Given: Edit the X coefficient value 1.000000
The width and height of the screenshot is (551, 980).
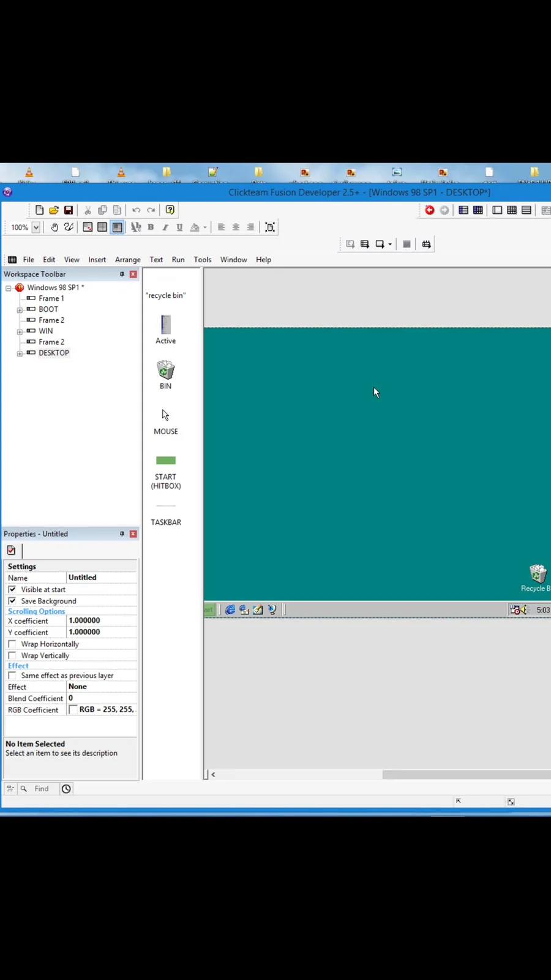Looking at the screenshot, I should coord(102,620).
